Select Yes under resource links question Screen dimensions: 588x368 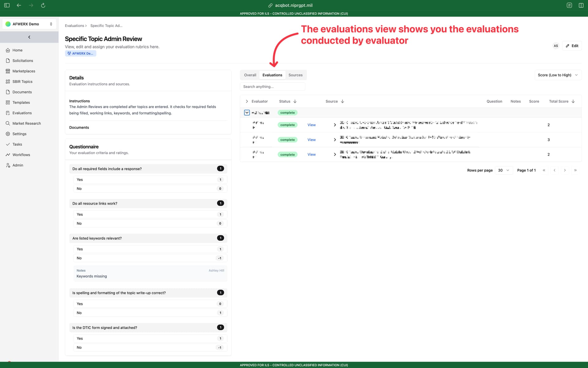click(x=150, y=214)
